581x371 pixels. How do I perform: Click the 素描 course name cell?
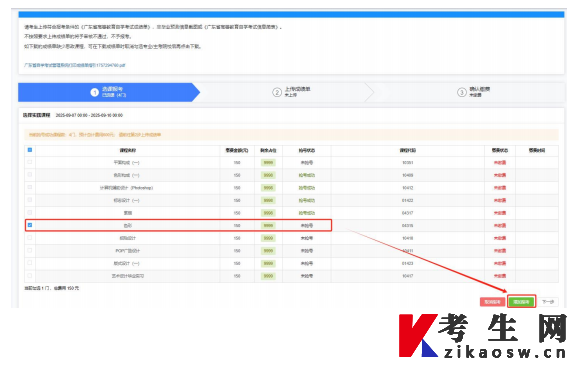click(127, 213)
